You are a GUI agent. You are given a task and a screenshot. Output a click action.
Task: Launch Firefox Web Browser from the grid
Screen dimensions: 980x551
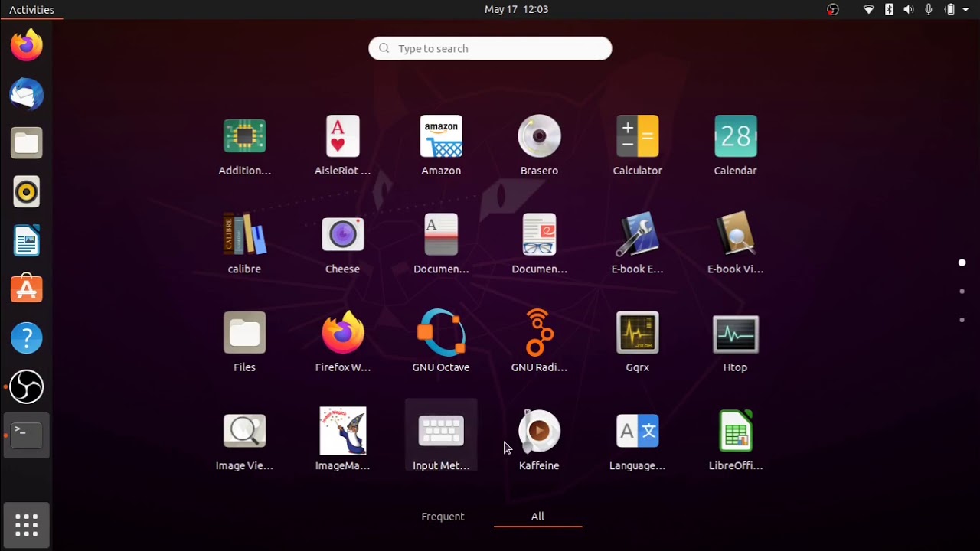coord(342,333)
